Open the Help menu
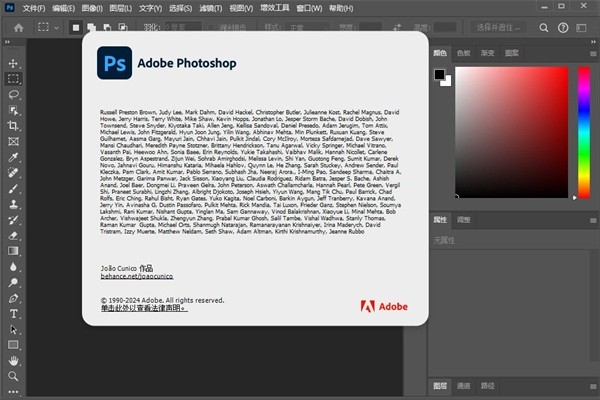Image resolution: width=600 pixels, height=400 pixels. point(341,8)
